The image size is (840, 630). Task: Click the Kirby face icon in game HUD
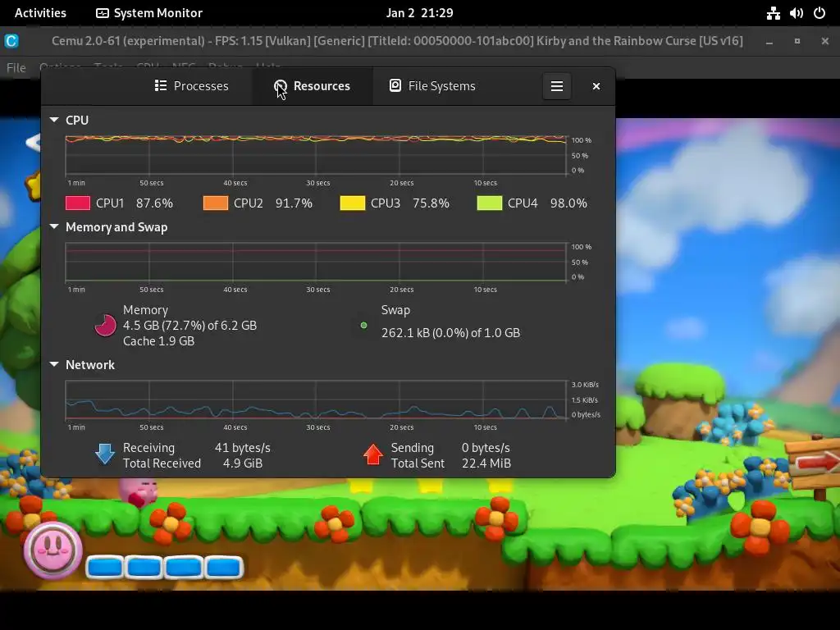[x=52, y=550]
